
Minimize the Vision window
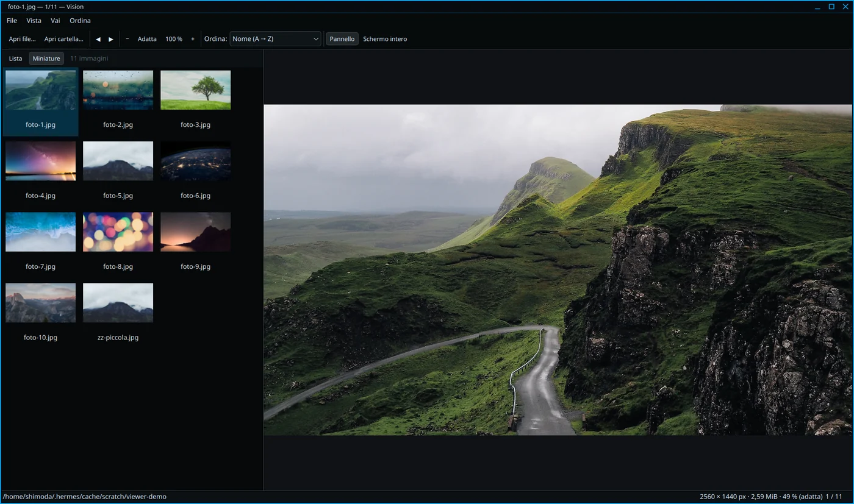(x=817, y=7)
